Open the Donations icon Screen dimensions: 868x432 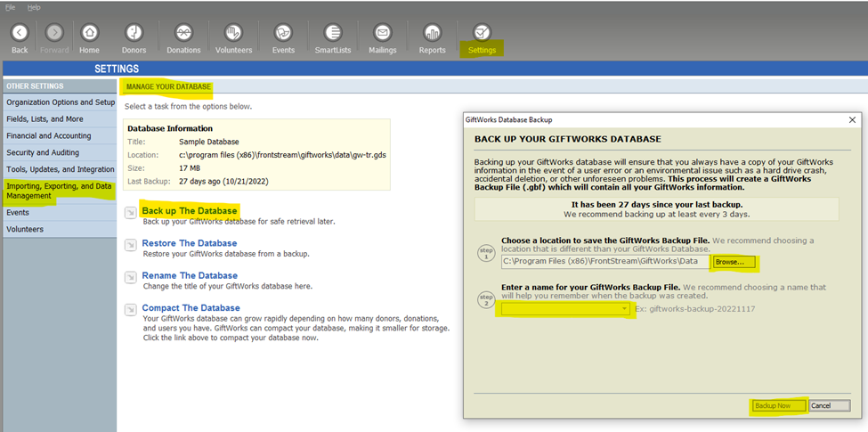(x=183, y=33)
